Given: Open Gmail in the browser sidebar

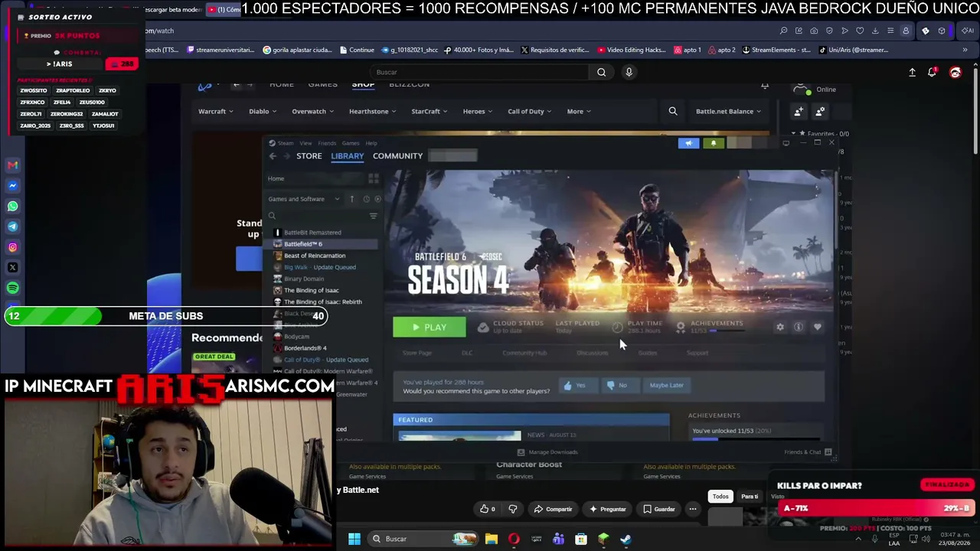Looking at the screenshot, I should pos(12,165).
